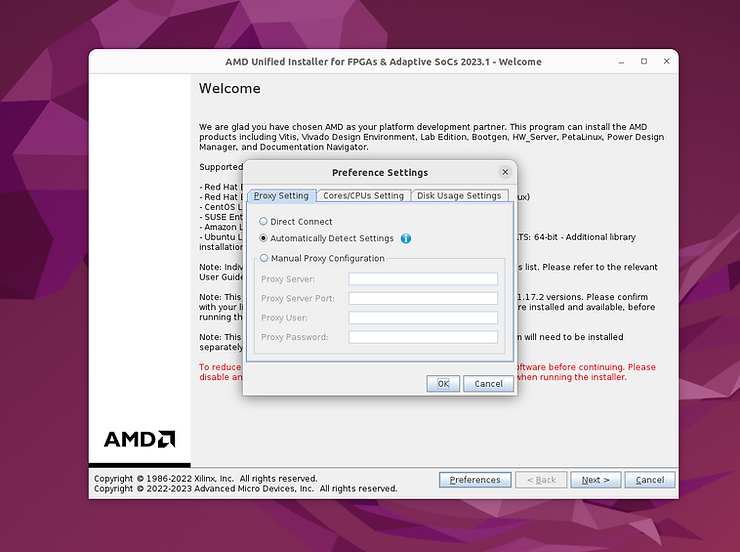Screen dimensions: 740x552
Task: Focus the Proxy Server Port field
Action: tap(423, 298)
